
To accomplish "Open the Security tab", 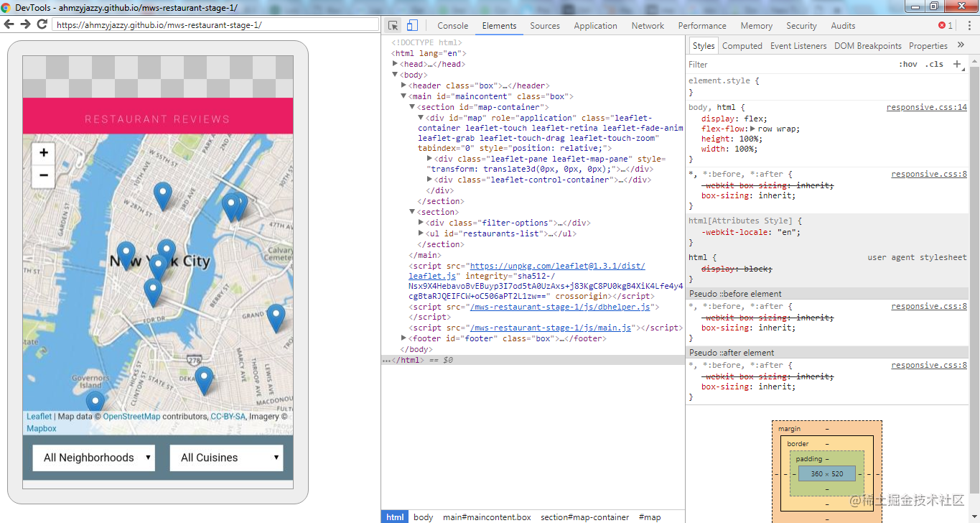I will pos(801,25).
